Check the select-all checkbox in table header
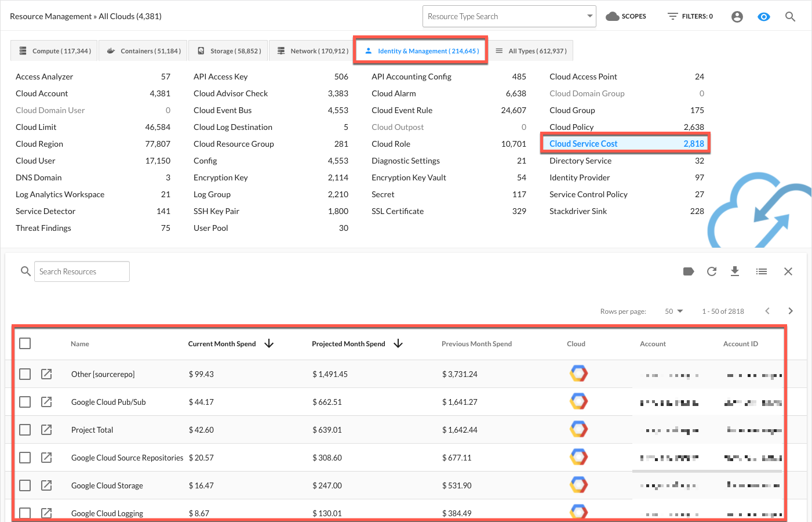 (25, 343)
